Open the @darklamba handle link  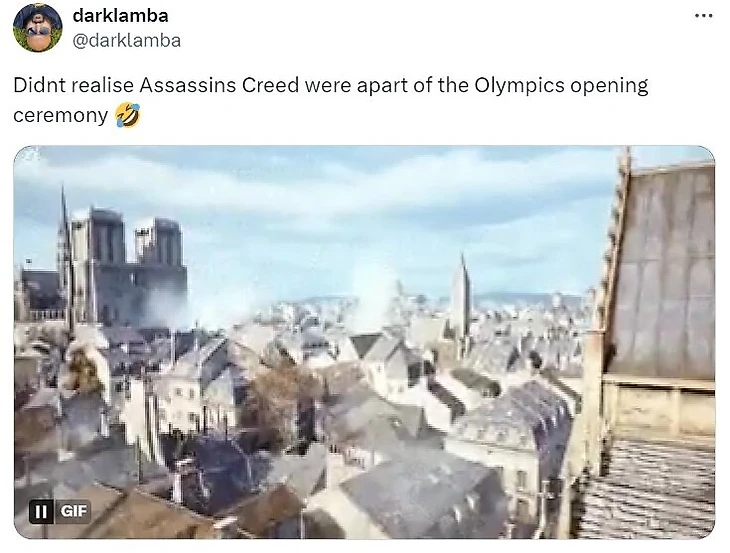(126, 40)
